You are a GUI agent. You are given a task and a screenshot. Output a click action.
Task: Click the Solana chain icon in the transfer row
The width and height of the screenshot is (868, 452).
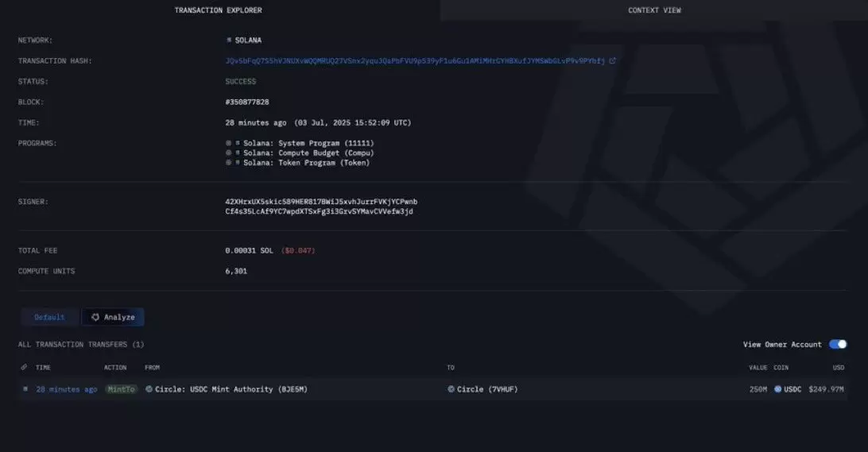(x=25, y=389)
